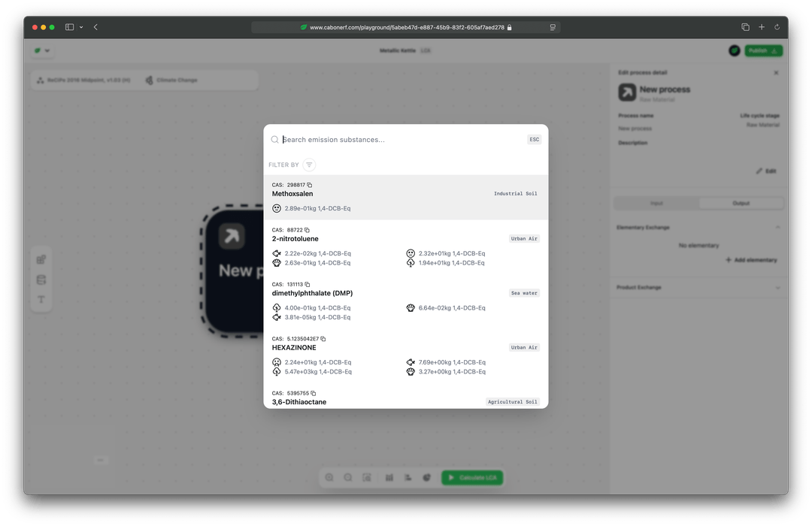Open the leaf logo dropdown in the app header
The width and height of the screenshot is (812, 526).
(x=42, y=51)
